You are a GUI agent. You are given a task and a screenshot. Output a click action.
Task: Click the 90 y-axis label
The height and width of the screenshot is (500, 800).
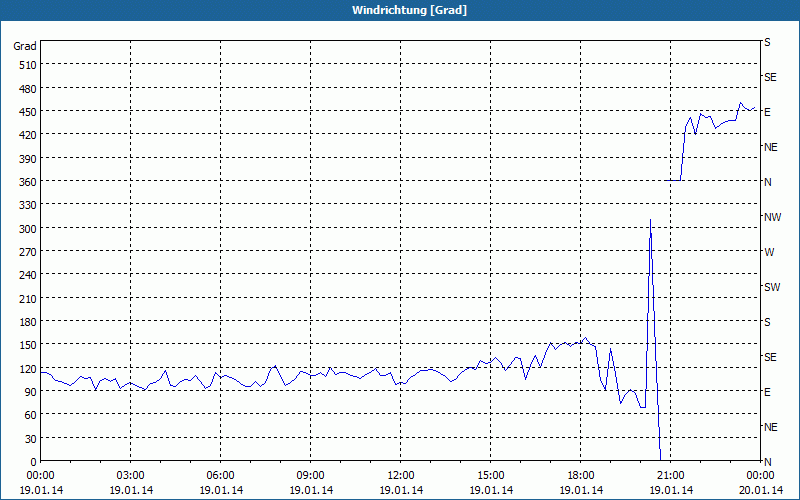click(31, 392)
